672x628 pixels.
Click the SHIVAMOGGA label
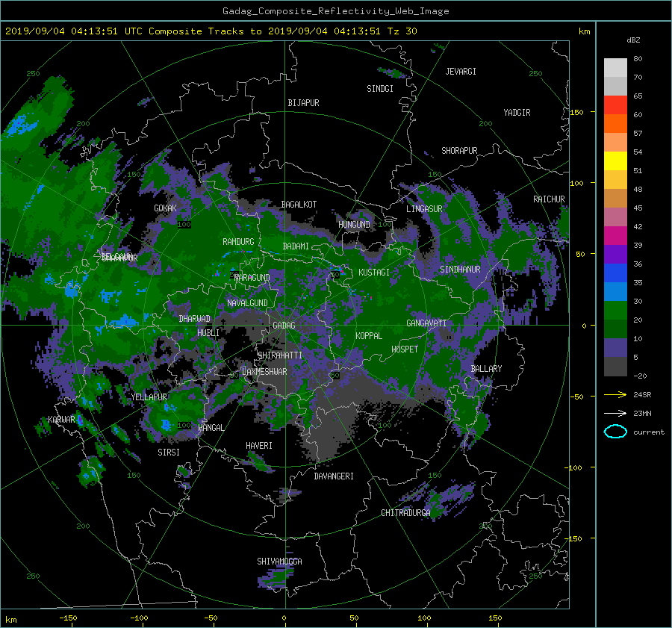(279, 562)
